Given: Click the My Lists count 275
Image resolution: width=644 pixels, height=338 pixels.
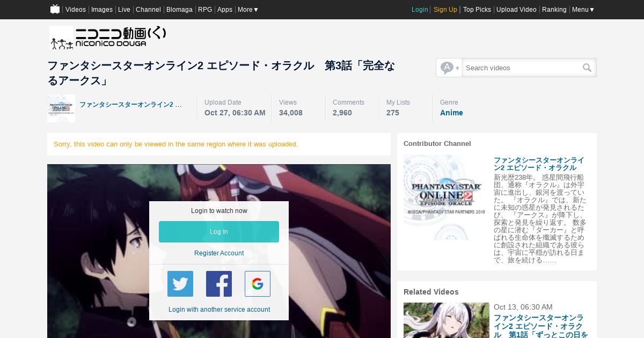Looking at the screenshot, I should point(393,113).
